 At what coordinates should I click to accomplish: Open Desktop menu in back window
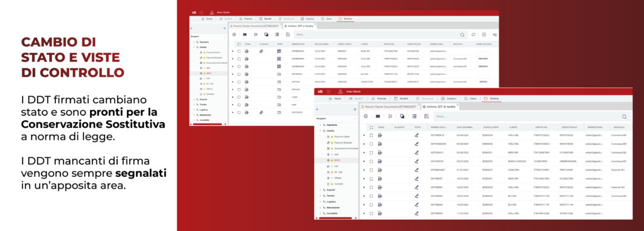click(x=345, y=19)
